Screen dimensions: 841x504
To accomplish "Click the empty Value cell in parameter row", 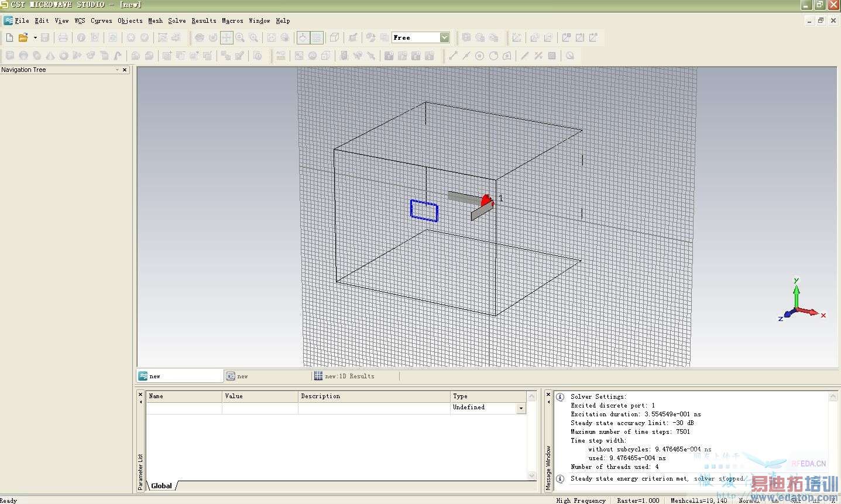I will click(260, 408).
